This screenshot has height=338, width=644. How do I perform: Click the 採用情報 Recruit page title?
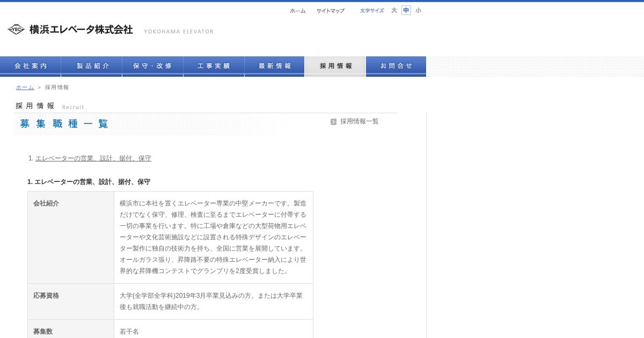tap(50, 106)
